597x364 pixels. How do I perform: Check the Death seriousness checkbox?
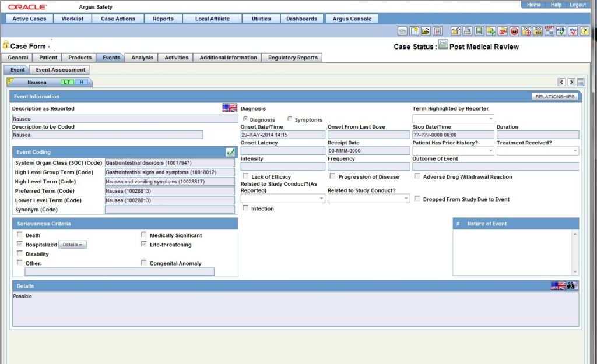tap(20, 235)
